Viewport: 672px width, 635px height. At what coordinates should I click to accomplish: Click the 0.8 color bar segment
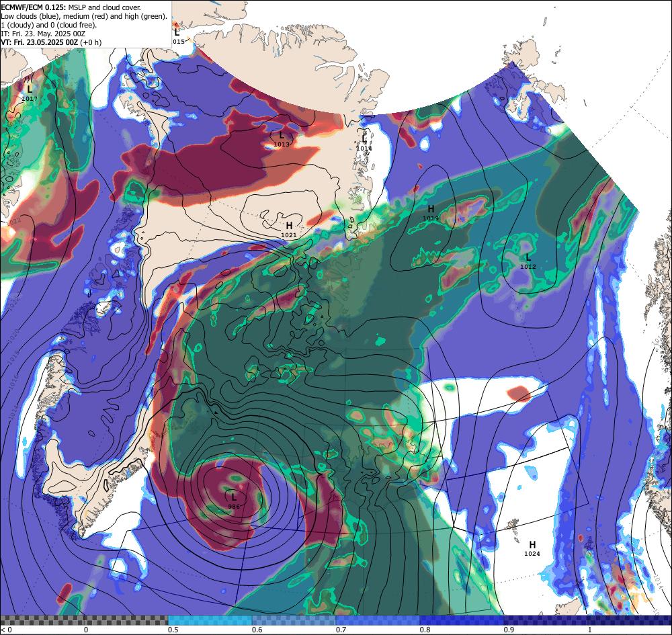coord(462,620)
